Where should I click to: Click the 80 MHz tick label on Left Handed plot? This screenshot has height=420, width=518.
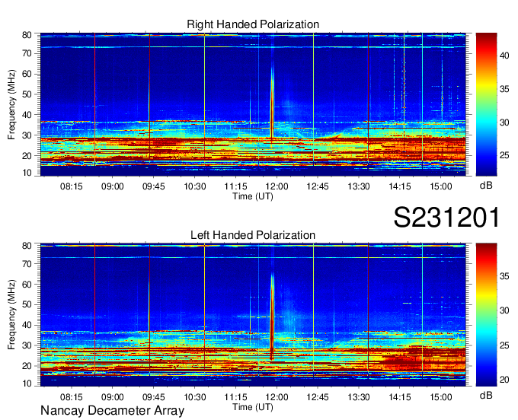[27, 246]
